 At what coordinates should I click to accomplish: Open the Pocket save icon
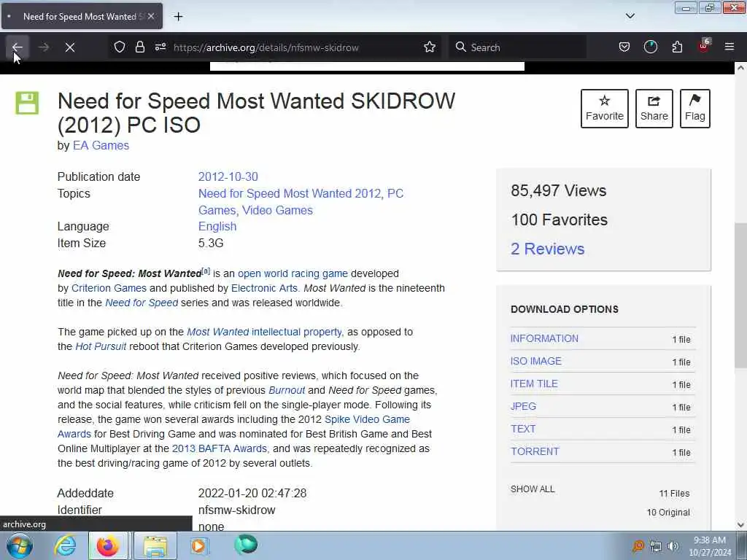[624, 47]
